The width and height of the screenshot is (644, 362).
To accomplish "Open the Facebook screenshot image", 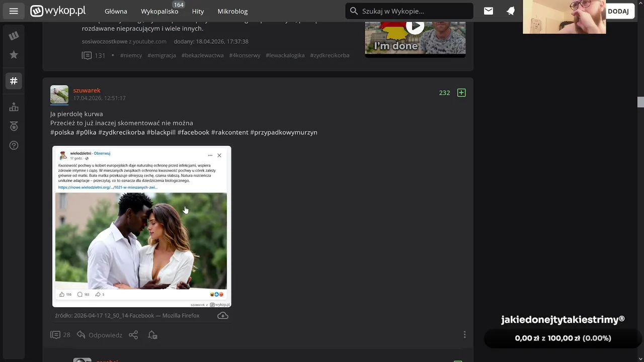I will pyautogui.click(x=141, y=226).
